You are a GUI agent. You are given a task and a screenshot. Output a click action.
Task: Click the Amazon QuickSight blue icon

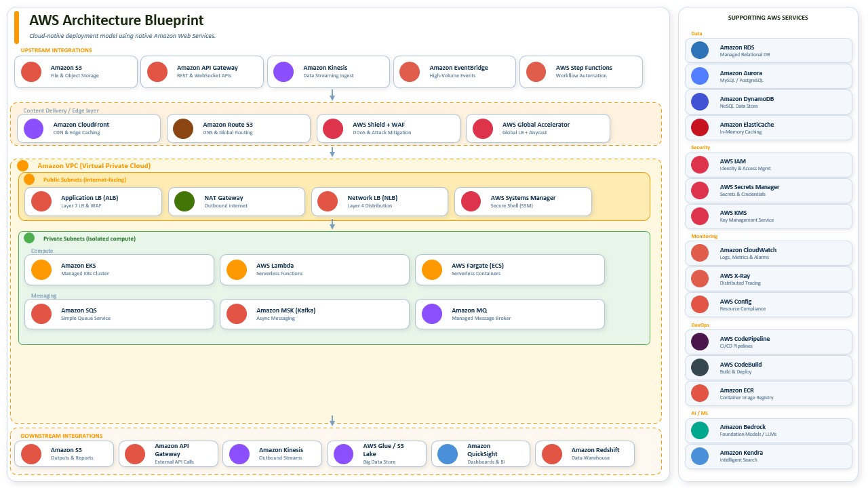coord(448,454)
